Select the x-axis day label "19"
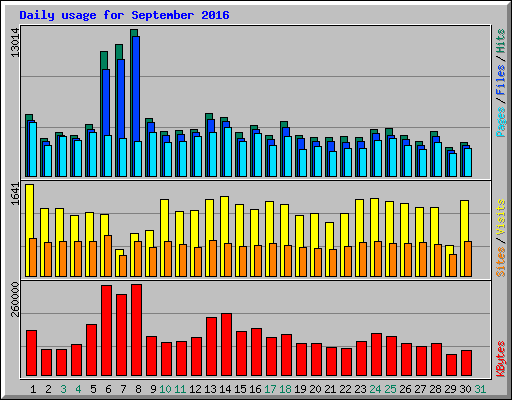The width and height of the screenshot is (512, 400). pyautogui.click(x=300, y=389)
